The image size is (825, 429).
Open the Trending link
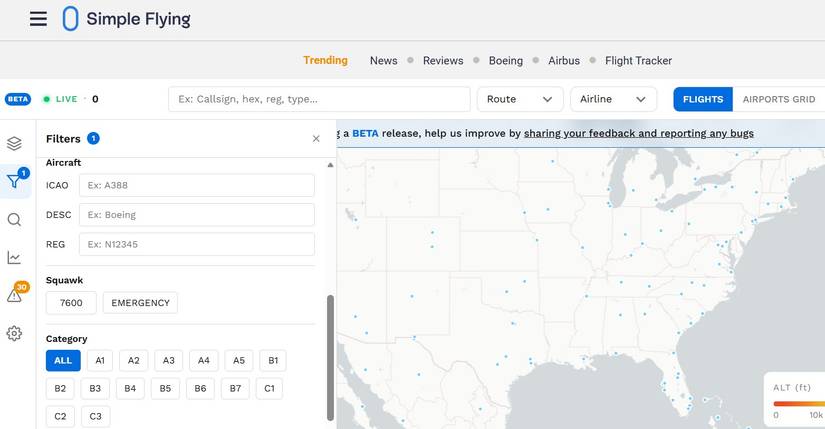tap(325, 61)
